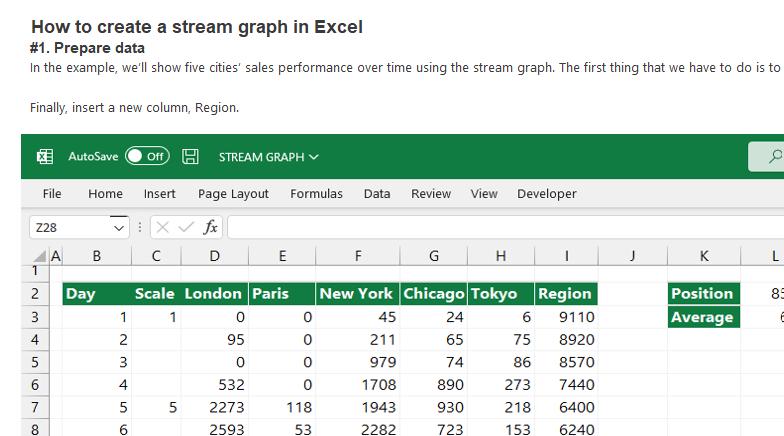
Task: Click the London cell with 2273
Action: point(214,407)
